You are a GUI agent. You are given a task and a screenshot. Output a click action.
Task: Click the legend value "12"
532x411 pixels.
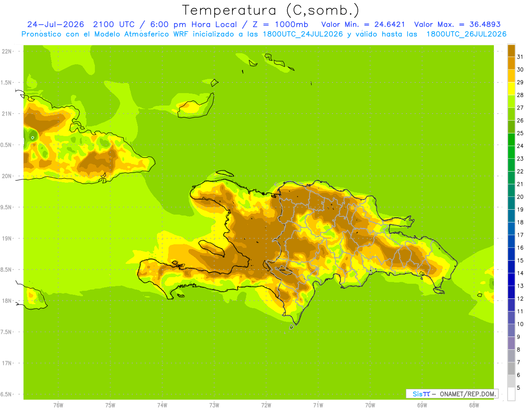tap(520, 298)
